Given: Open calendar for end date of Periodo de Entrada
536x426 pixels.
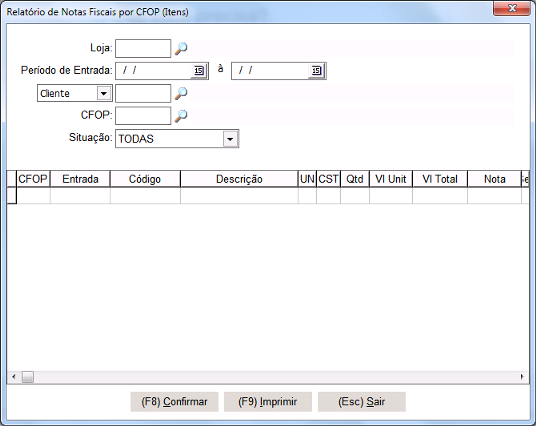Looking at the screenshot, I should (x=316, y=71).
